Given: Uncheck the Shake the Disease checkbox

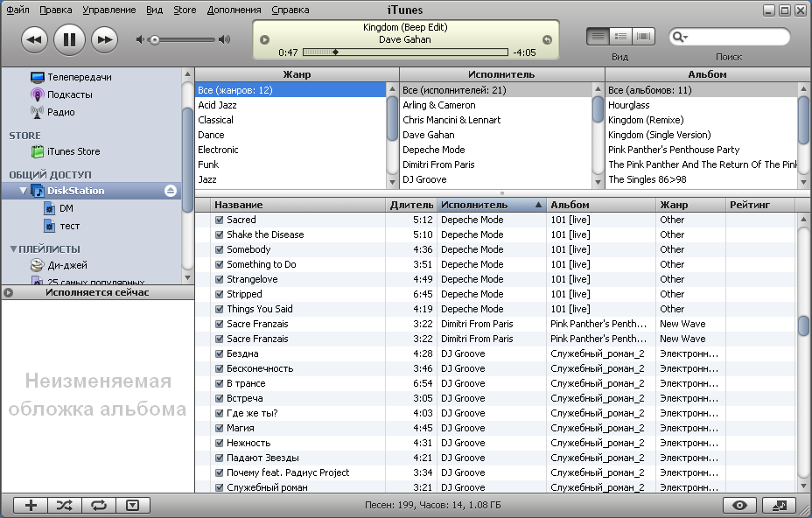Looking at the screenshot, I should [219, 234].
